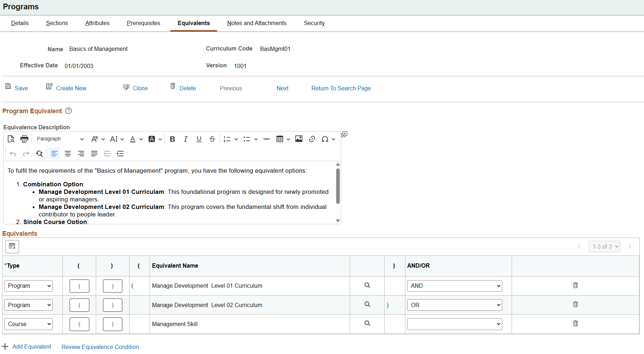Toggle bold formatting

coord(173,139)
